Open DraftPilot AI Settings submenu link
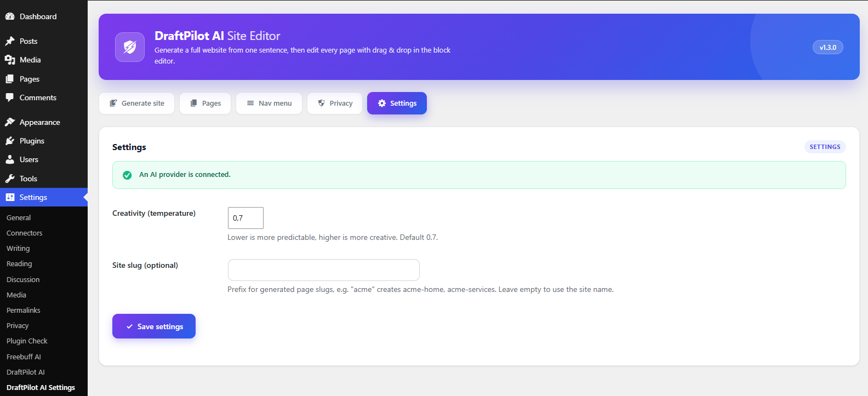 tap(41, 387)
